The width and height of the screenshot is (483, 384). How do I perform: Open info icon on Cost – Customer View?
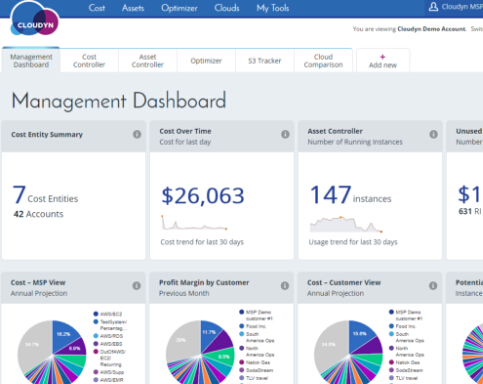433,286
